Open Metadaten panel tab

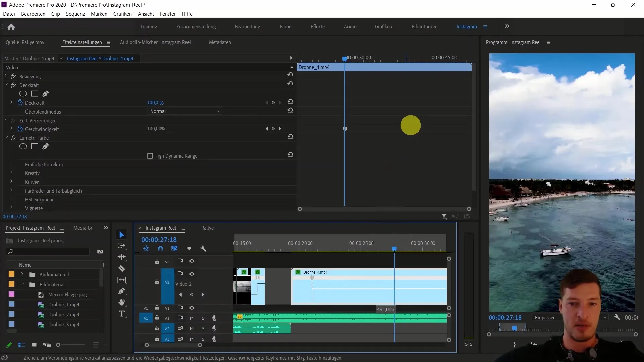pos(220,42)
